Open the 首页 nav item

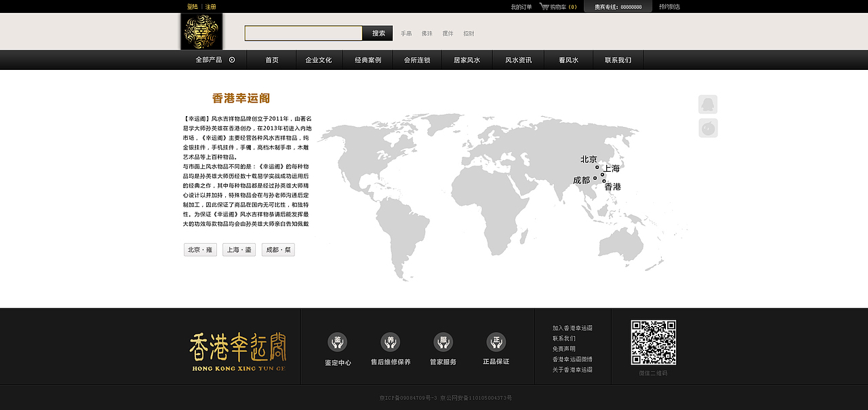pos(272,60)
